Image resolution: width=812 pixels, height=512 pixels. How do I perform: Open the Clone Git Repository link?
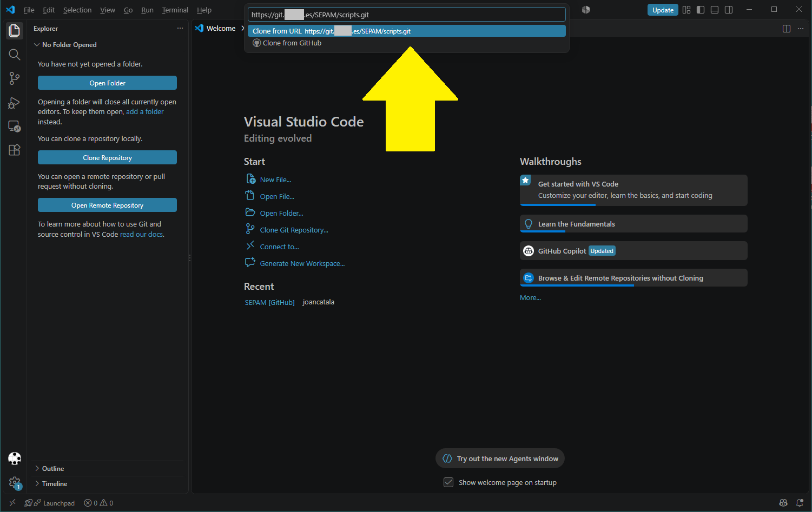[x=294, y=230]
